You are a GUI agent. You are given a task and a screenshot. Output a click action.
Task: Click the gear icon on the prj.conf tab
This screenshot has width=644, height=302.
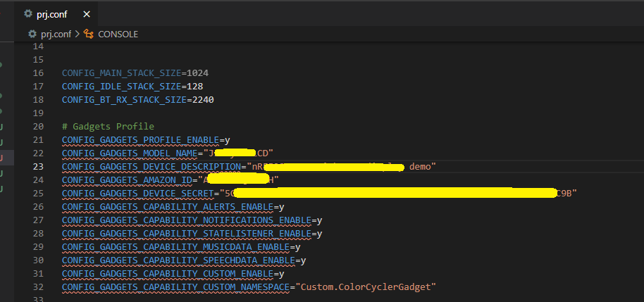point(27,14)
